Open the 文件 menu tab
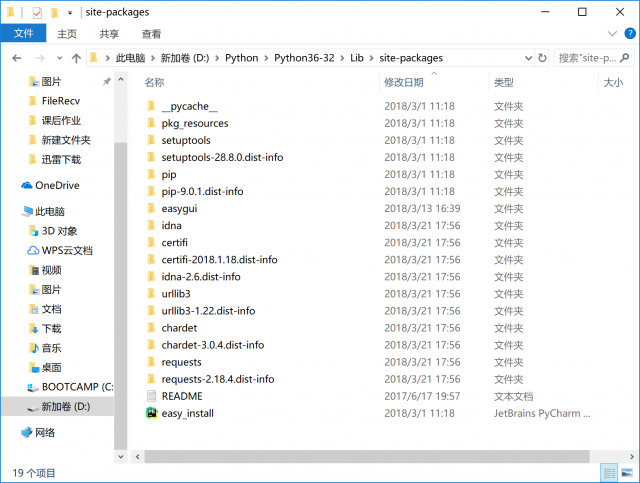 pyautogui.click(x=22, y=34)
